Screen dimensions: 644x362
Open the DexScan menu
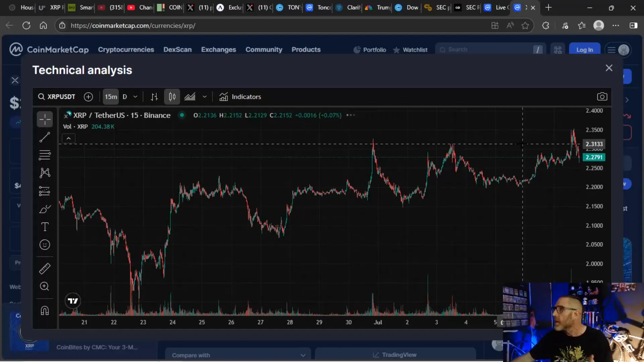(177, 50)
